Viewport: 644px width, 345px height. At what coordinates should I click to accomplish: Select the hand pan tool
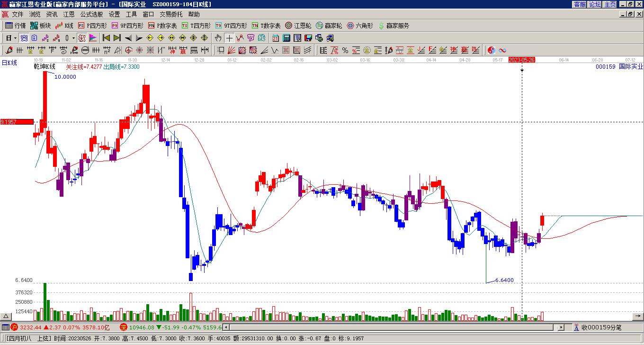pyautogui.click(x=218, y=38)
